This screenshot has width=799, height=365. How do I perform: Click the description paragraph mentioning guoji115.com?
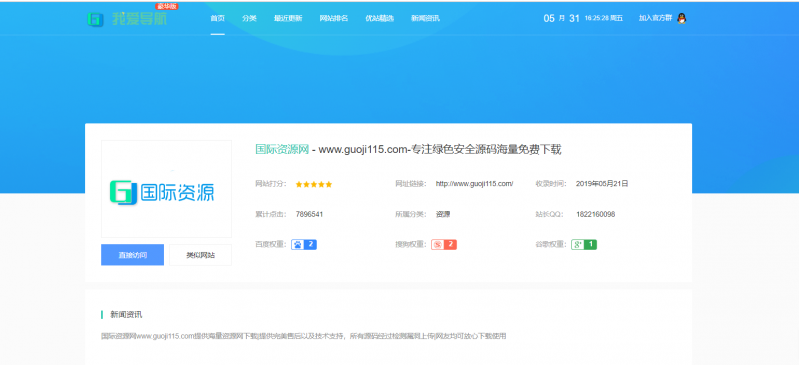click(304, 336)
